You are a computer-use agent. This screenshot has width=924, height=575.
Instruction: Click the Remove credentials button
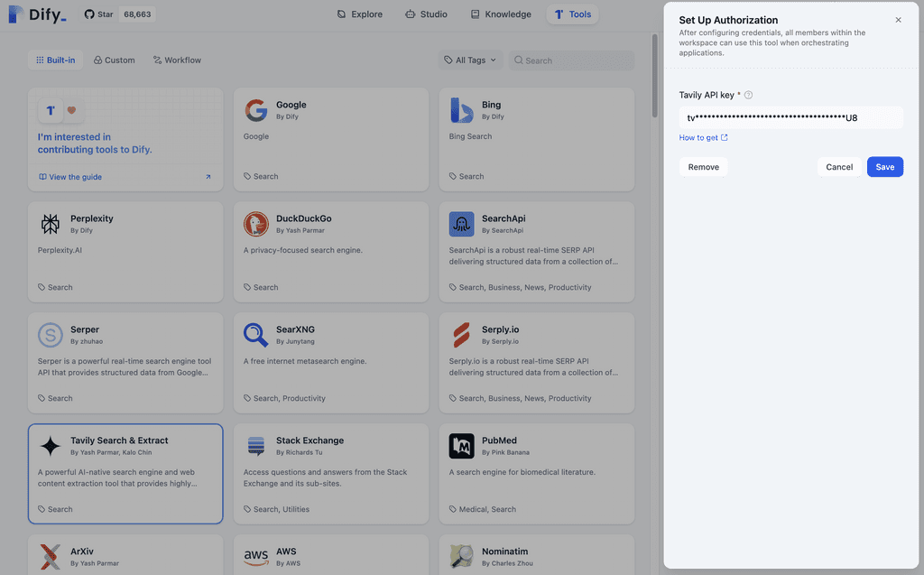703,166
